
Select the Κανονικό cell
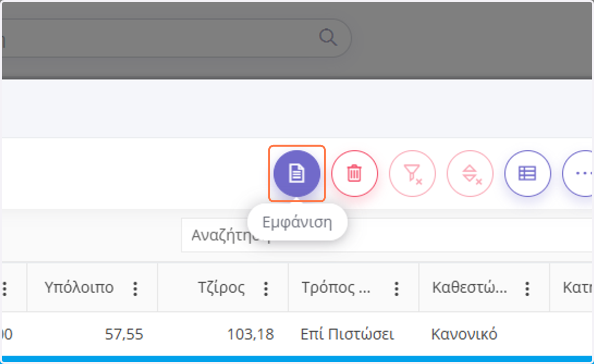484,335
